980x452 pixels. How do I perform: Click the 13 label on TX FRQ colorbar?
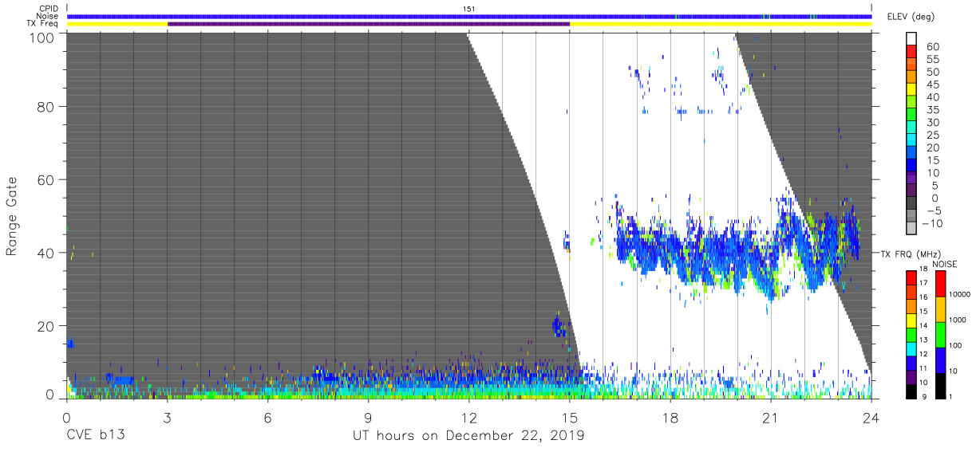(922, 340)
